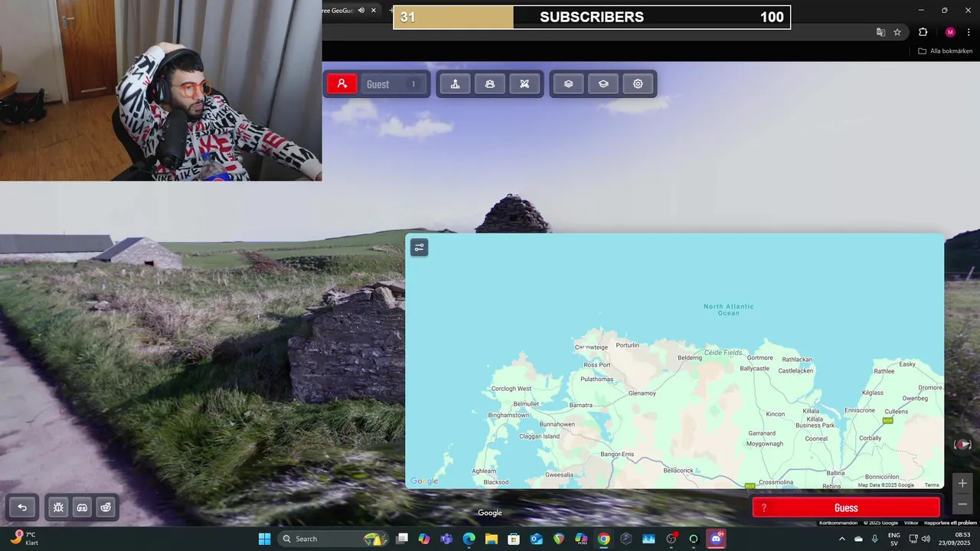Submit the red Guess button
The height and width of the screenshot is (551, 980).
[846, 508]
